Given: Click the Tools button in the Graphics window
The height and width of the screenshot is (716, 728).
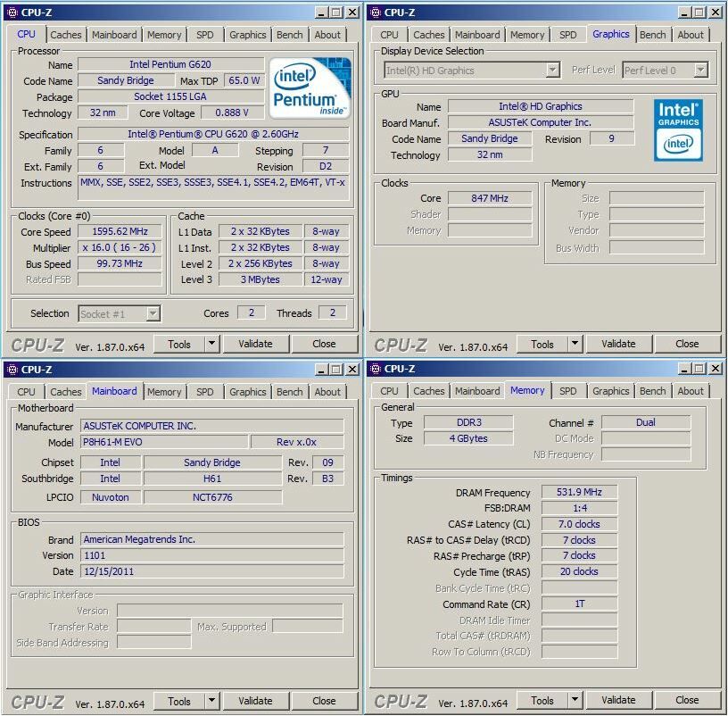Looking at the screenshot, I should [542, 345].
